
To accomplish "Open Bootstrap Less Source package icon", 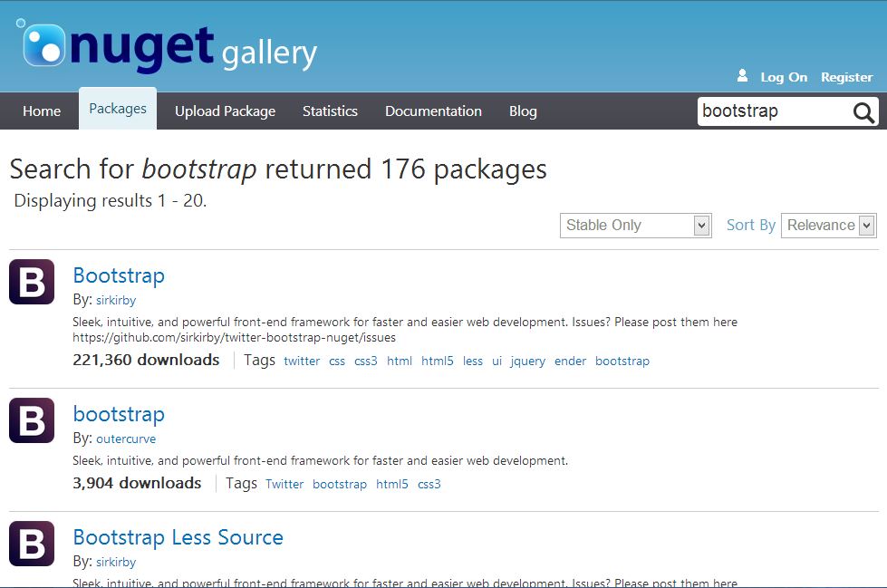I will (x=32, y=544).
